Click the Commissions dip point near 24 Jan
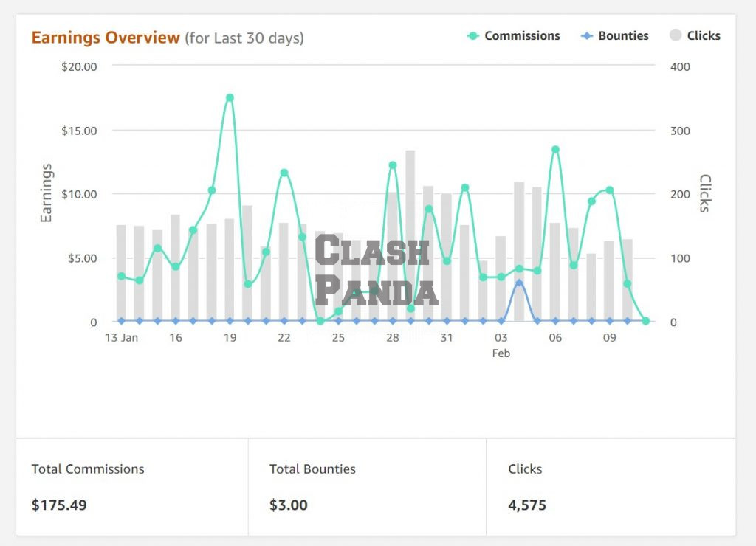This screenshot has height=546, width=756. tap(321, 321)
